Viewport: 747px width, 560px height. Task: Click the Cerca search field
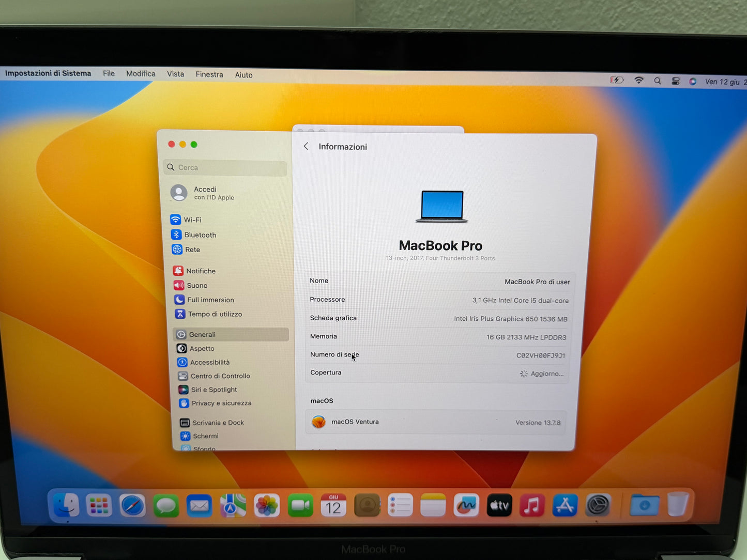click(x=225, y=167)
